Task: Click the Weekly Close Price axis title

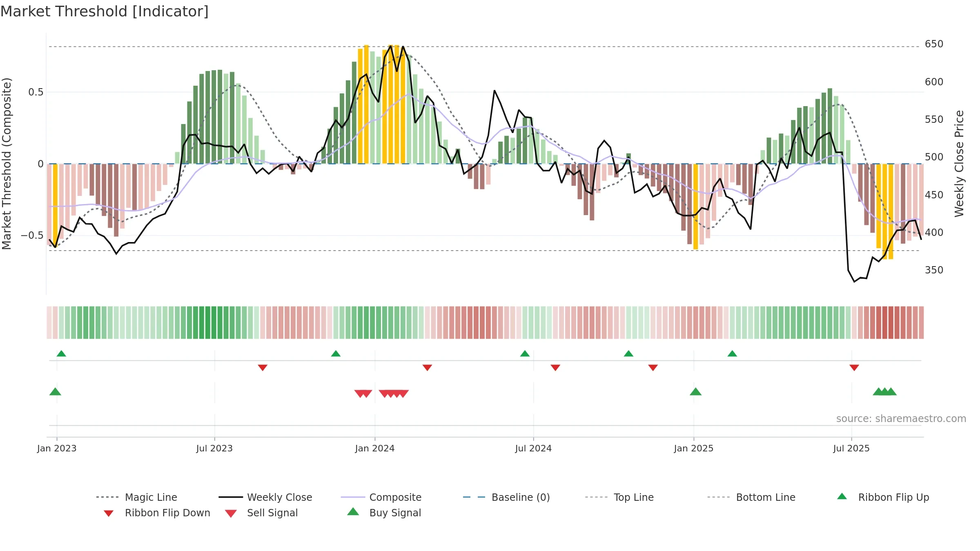Action: 959,164
